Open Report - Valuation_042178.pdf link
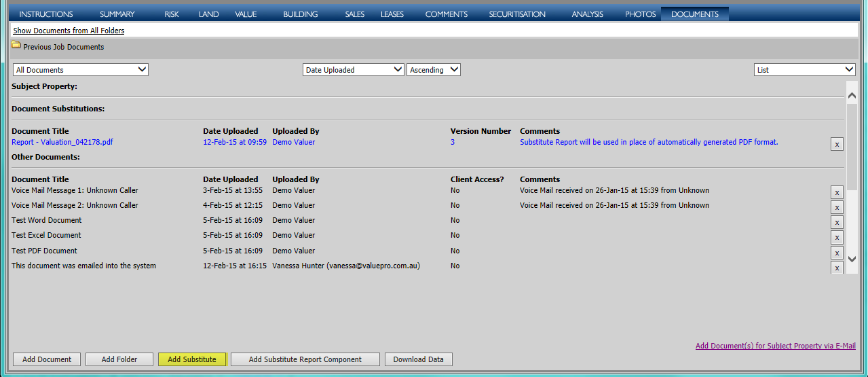The width and height of the screenshot is (868, 377). coord(62,142)
